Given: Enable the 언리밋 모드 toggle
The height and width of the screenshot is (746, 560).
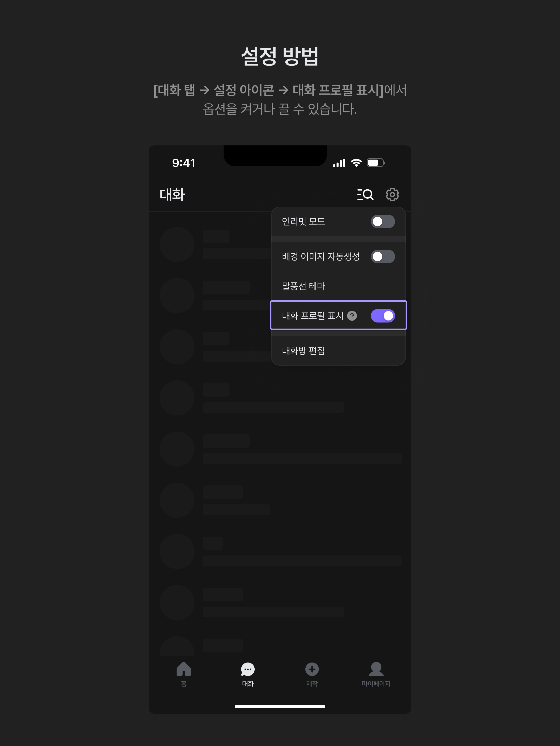Looking at the screenshot, I should click(383, 222).
